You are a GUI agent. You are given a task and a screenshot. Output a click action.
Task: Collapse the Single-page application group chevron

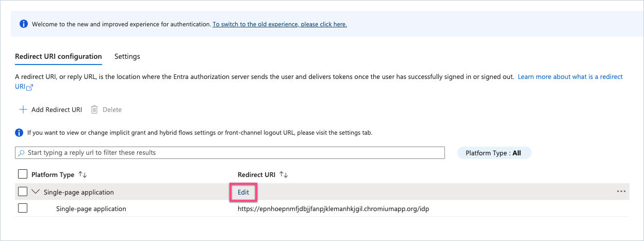(x=36, y=191)
